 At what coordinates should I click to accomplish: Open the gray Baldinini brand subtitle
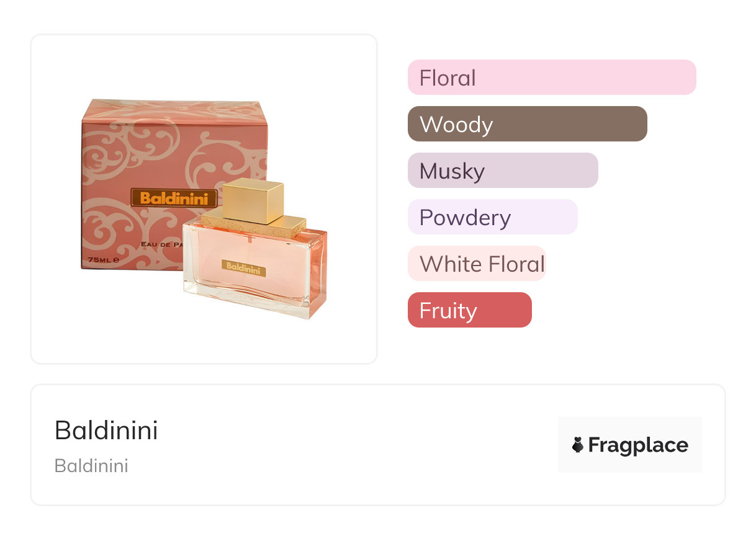pyautogui.click(x=91, y=466)
